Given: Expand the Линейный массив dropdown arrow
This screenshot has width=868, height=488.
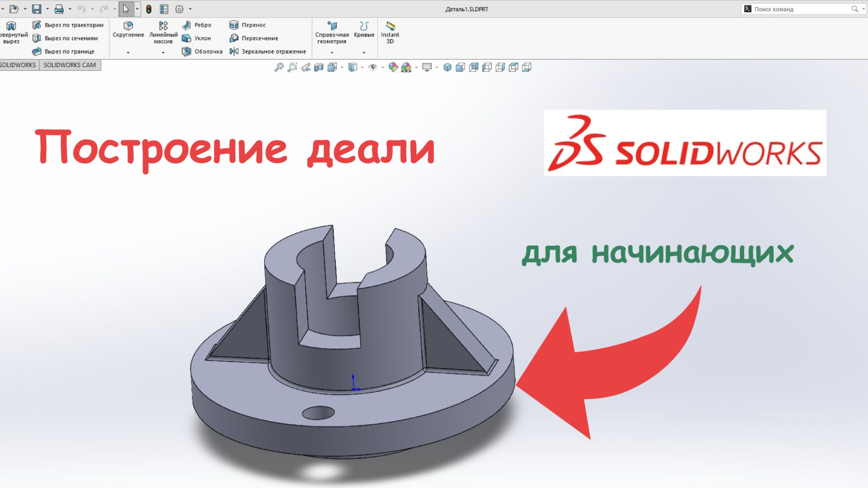Looking at the screenshot, I should pyautogui.click(x=163, y=52).
